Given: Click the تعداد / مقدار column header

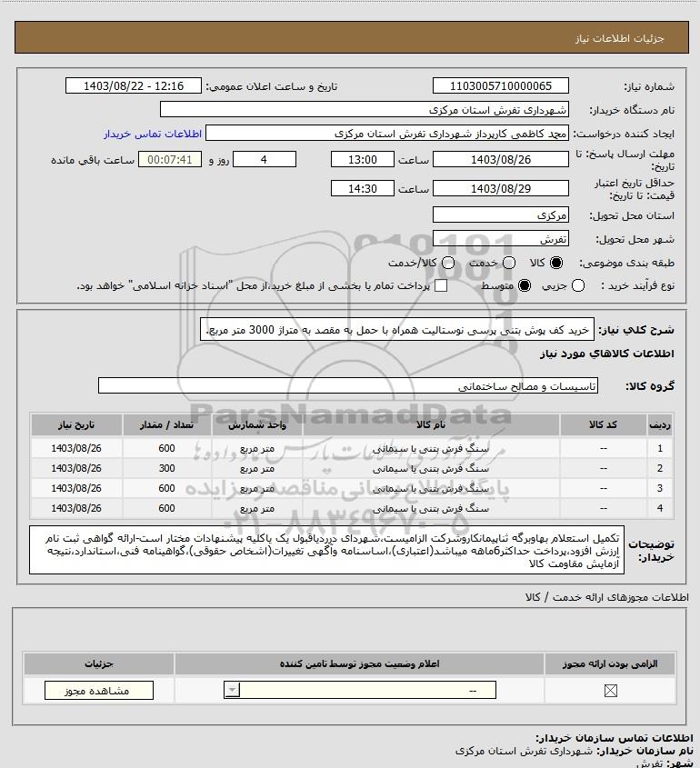Looking at the screenshot, I should tap(166, 424).
